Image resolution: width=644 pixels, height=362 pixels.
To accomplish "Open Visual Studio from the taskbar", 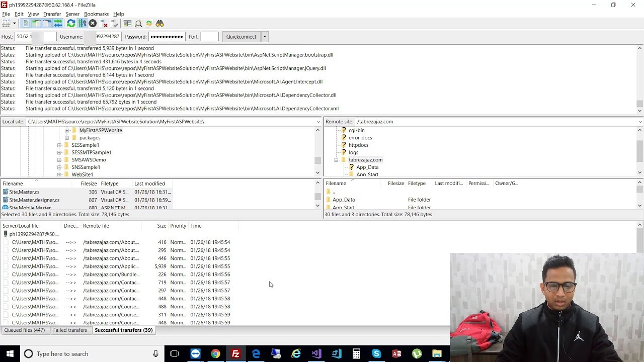I will (316, 354).
